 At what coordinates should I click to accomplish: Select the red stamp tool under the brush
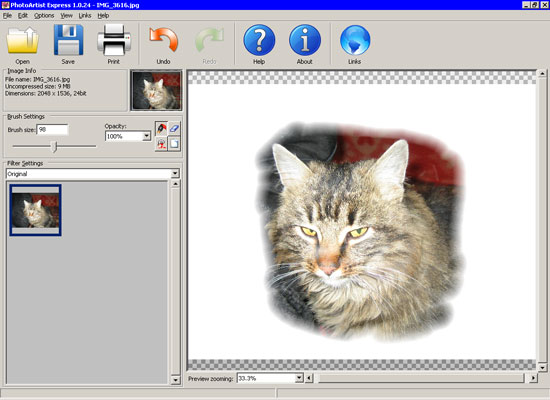click(x=161, y=144)
